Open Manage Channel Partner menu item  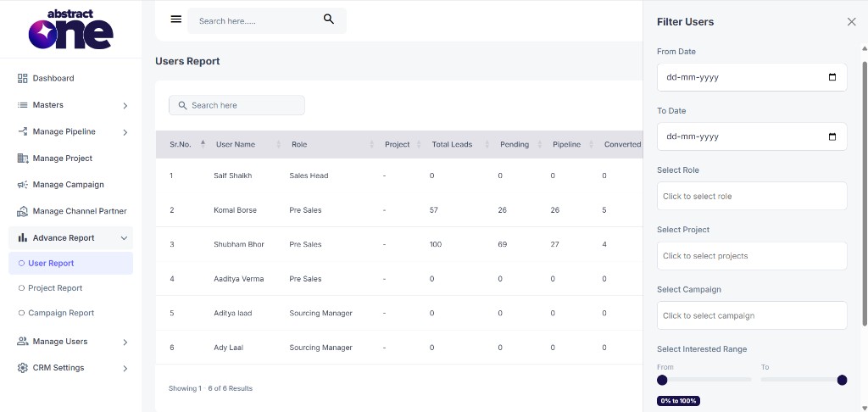pos(80,211)
